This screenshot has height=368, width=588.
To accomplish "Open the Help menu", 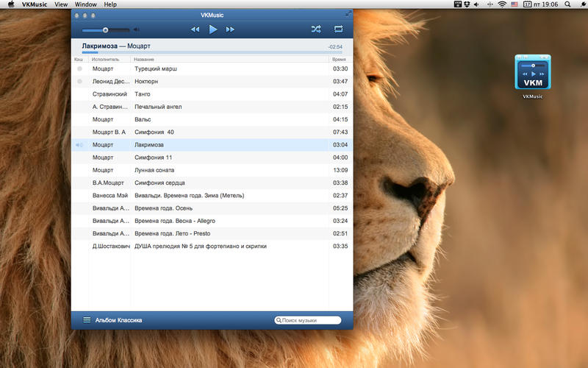I will pos(110,4).
